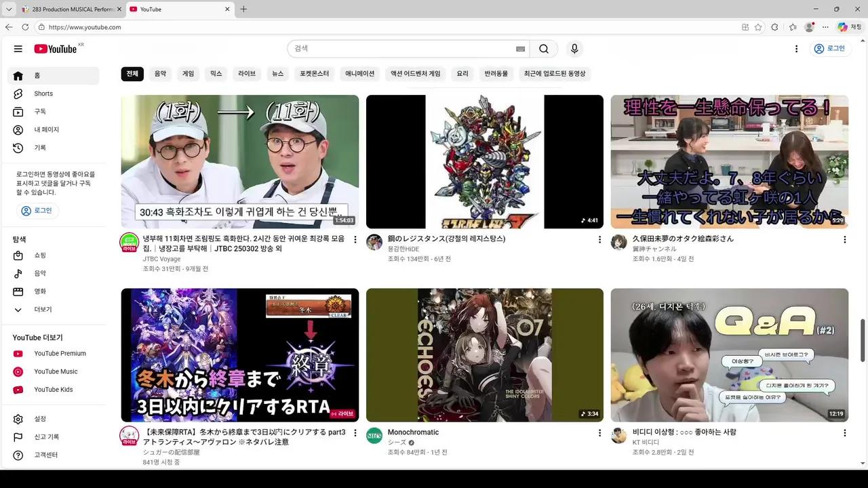Go back in browser
Screen dimensions: 868x488
pos(9,27)
